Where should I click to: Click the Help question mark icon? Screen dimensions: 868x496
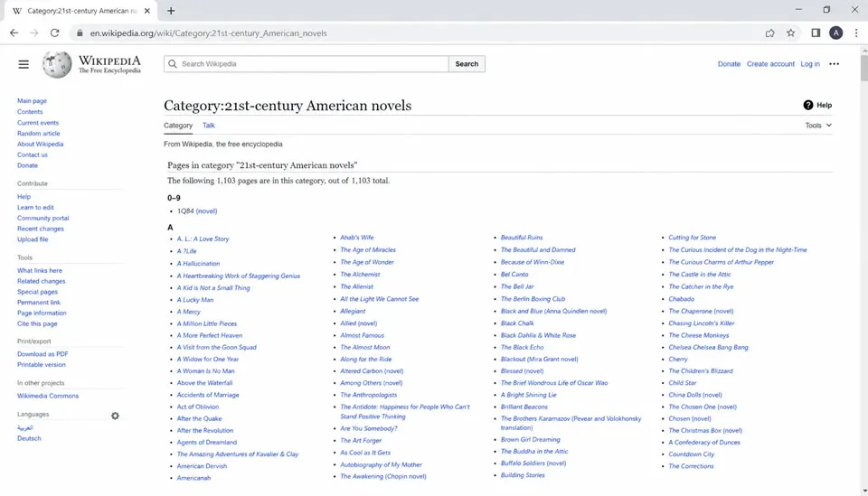pos(808,105)
